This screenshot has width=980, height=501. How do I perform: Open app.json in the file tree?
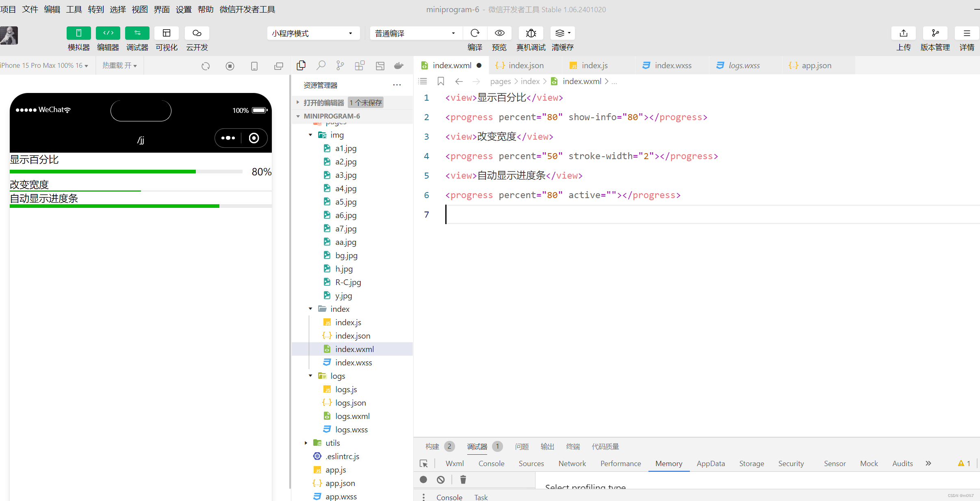(x=340, y=483)
